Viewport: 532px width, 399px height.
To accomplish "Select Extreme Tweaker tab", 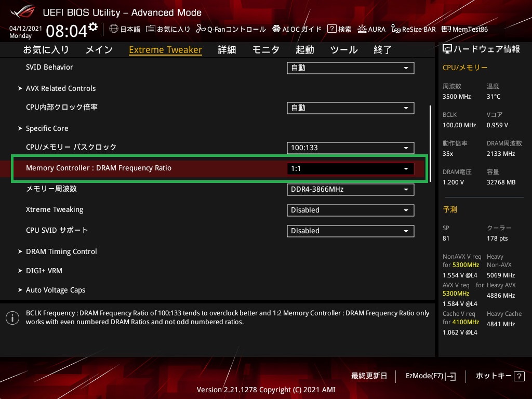I will pyautogui.click(x=166, y=50).
